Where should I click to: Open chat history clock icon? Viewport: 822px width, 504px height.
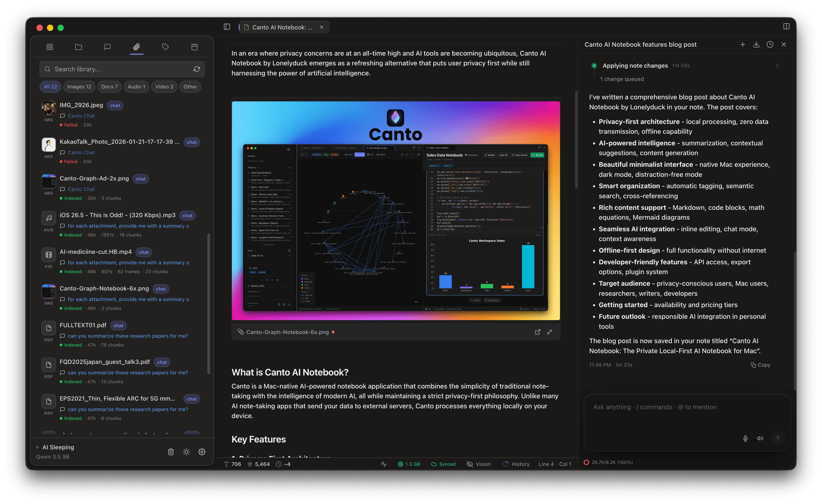(770, 44)
